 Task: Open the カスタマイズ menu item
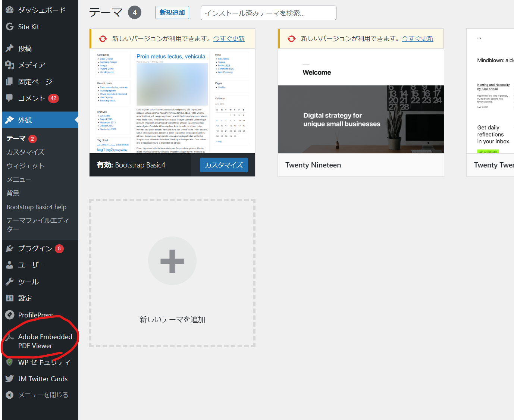point(25,152)
